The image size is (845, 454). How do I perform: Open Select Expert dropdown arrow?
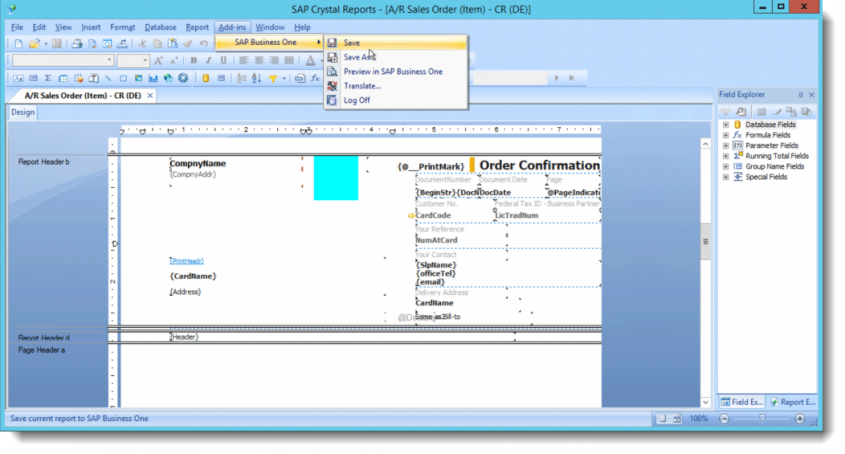click(x=284, y=78)
